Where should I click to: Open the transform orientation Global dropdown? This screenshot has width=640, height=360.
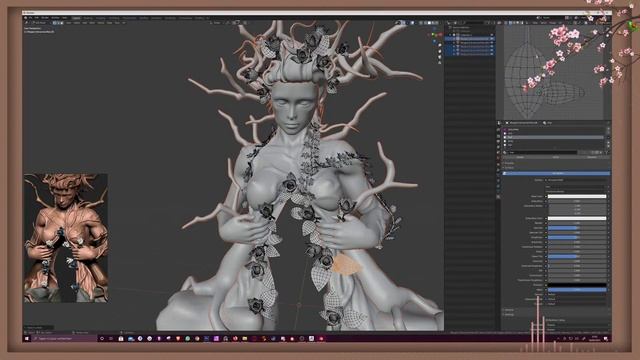pyautogui.click(x=215, y=23)
